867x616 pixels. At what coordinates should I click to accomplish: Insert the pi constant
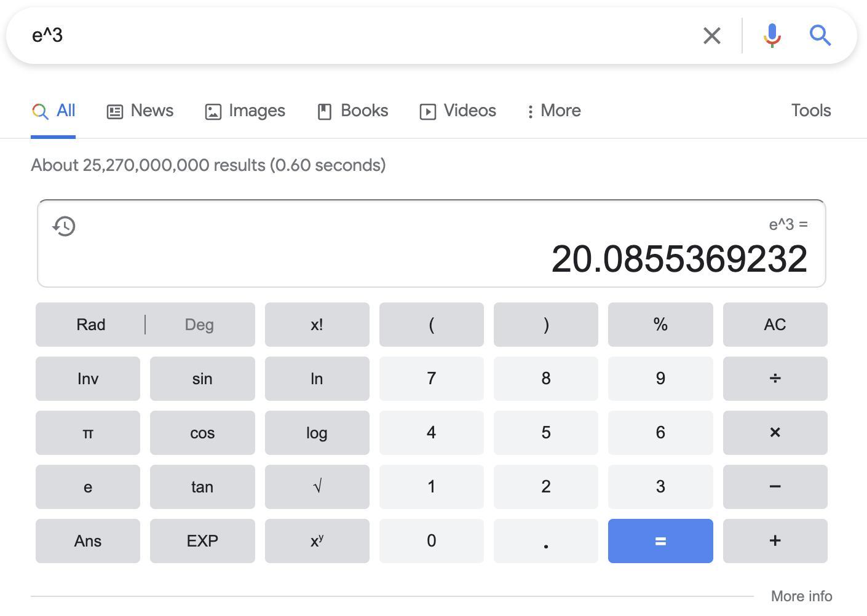point(88,433)
